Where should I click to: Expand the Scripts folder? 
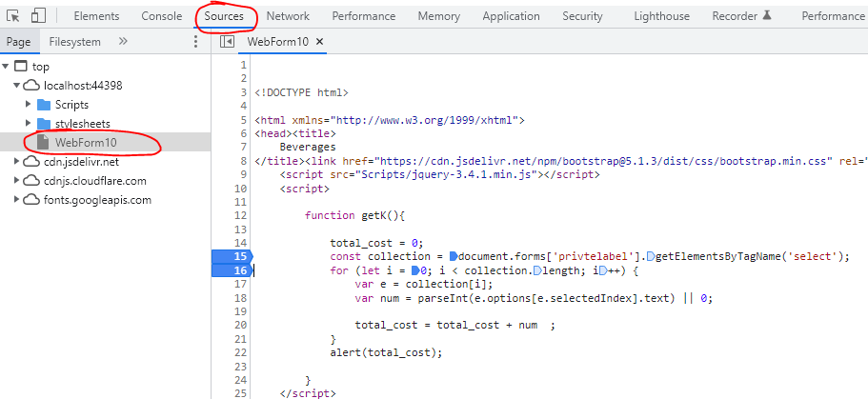[x=29, y=105]
